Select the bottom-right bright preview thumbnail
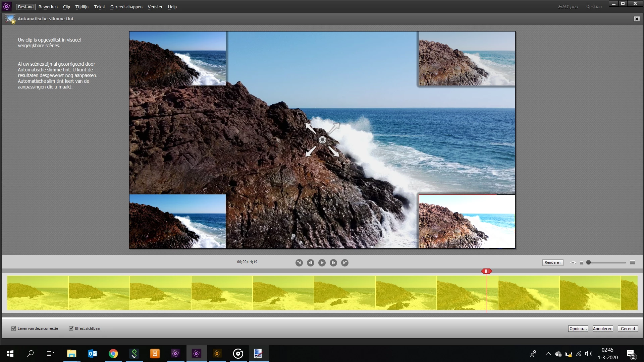The image size is (644, 362). tap(467, 221)
